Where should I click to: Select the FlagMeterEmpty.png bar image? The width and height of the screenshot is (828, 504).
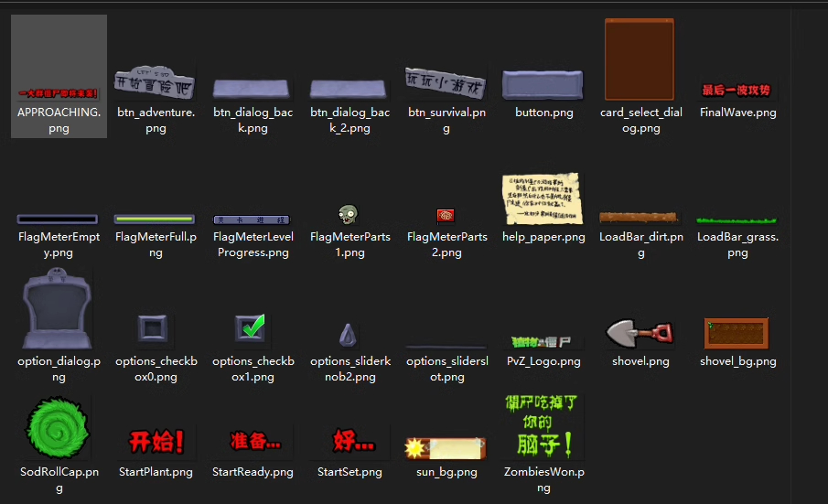(58, 219)
